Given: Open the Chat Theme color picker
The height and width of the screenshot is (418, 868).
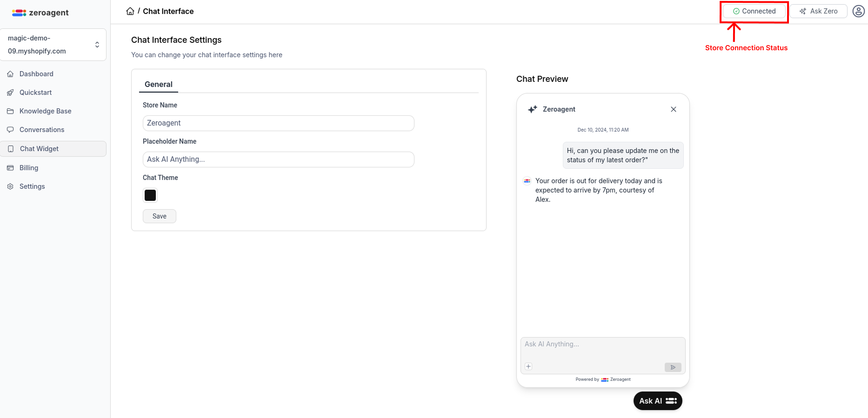Looking at the screenshot, I should pyautogui.click(x=150, y=195).
